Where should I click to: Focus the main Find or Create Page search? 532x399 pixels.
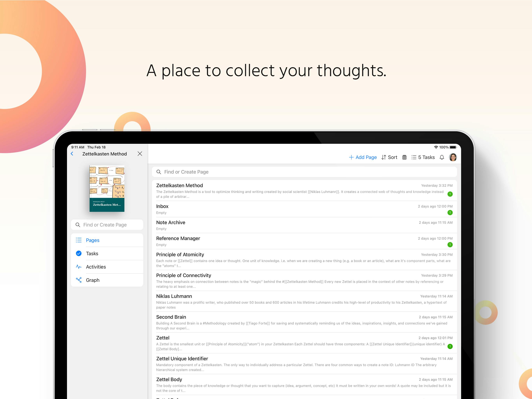[304, 172]
